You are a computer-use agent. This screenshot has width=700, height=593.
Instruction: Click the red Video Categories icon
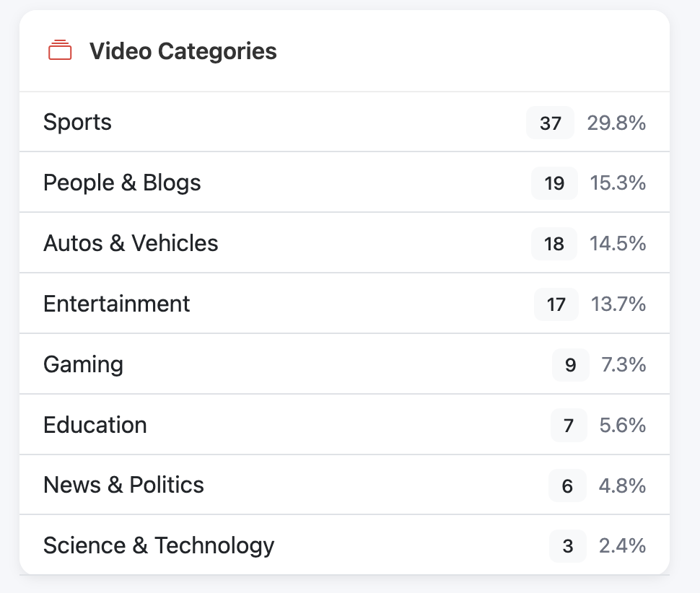[60, 50]
